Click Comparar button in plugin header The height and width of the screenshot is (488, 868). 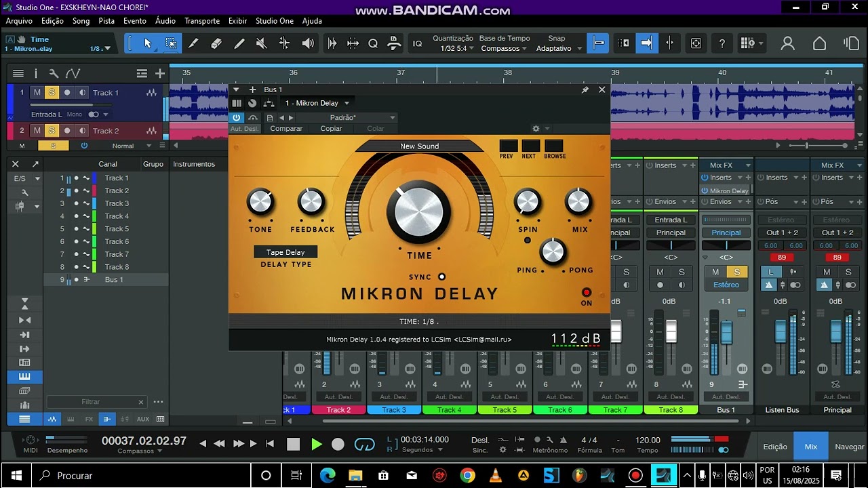click(x=286, y=129)
